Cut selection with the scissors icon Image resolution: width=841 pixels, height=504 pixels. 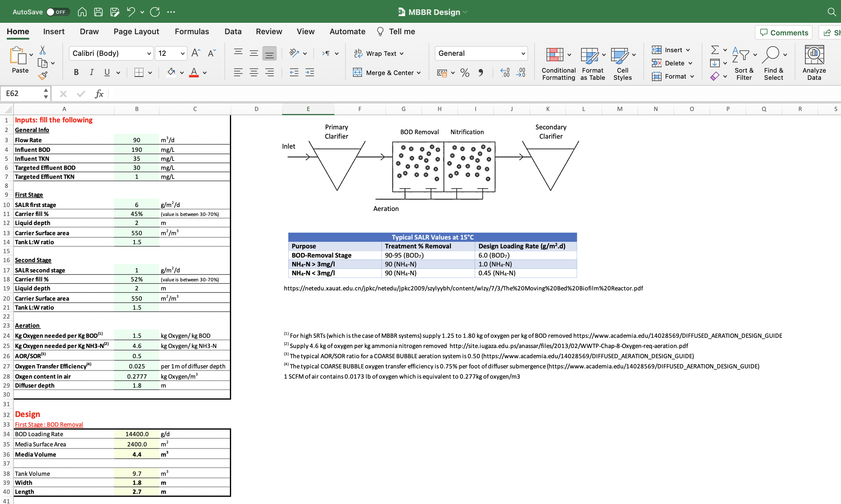(43, 50)
